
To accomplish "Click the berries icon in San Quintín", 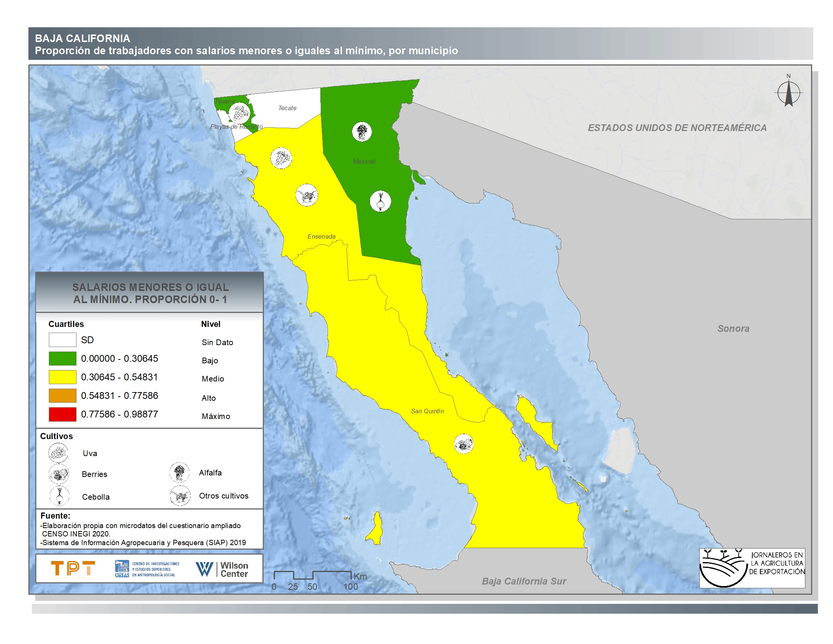I will point(463,444).
